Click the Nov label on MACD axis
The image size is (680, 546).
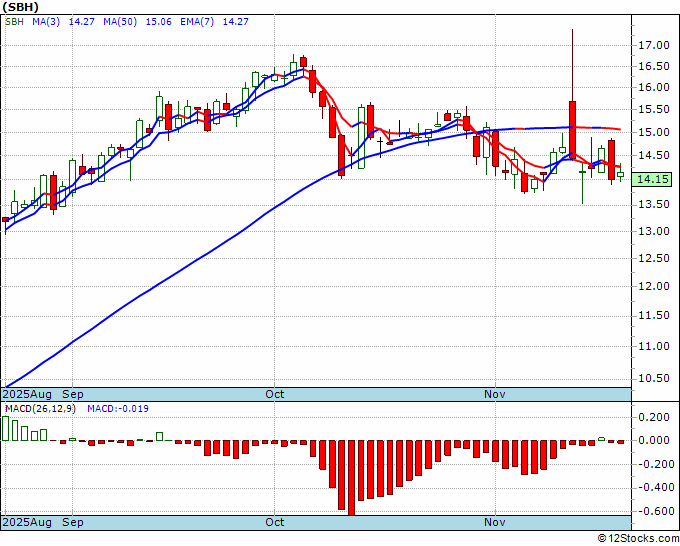point(495,522)
